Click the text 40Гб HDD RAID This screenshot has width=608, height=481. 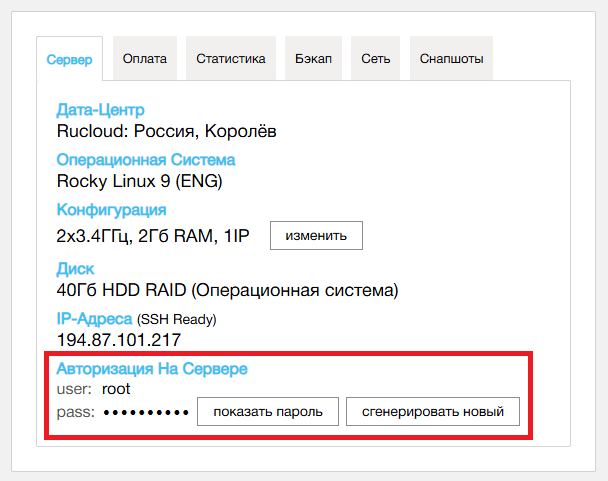(x=121, y=290)
